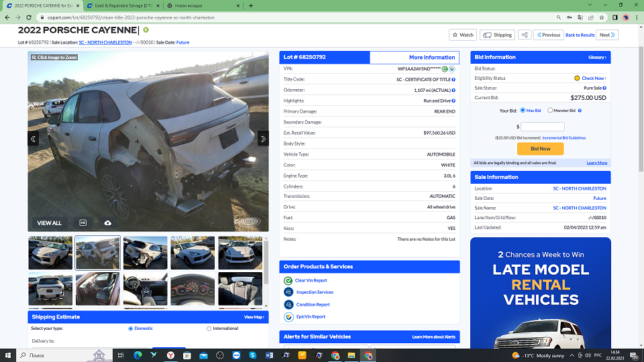Click the Bid Now button

coord(541,149)
